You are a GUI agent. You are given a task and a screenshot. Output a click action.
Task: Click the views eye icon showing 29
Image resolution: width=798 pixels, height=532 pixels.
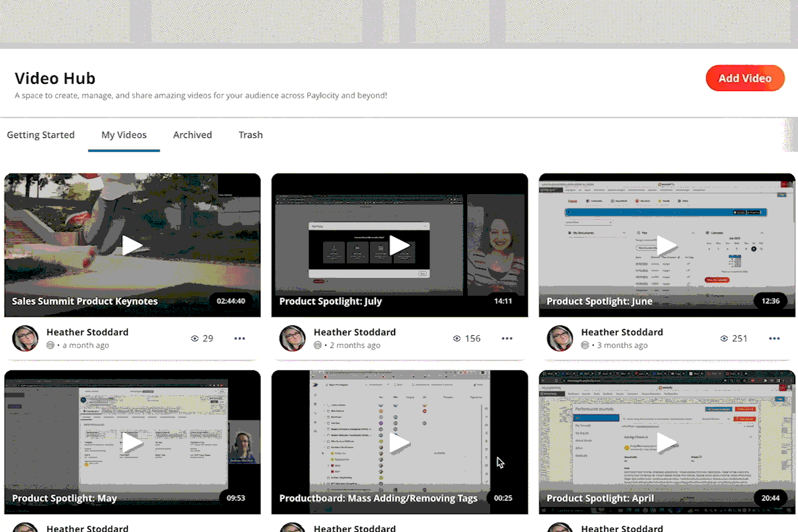tap(195, 339)
